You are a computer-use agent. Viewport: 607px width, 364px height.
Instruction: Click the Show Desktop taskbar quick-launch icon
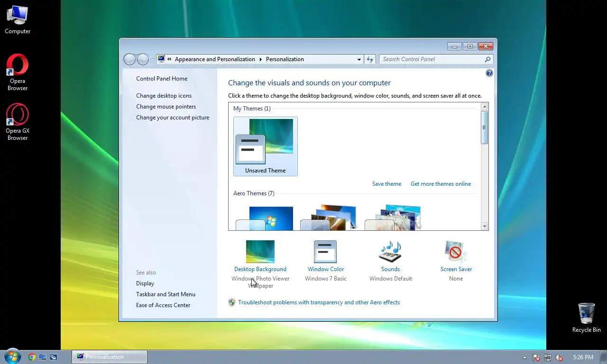coord(43,357)
